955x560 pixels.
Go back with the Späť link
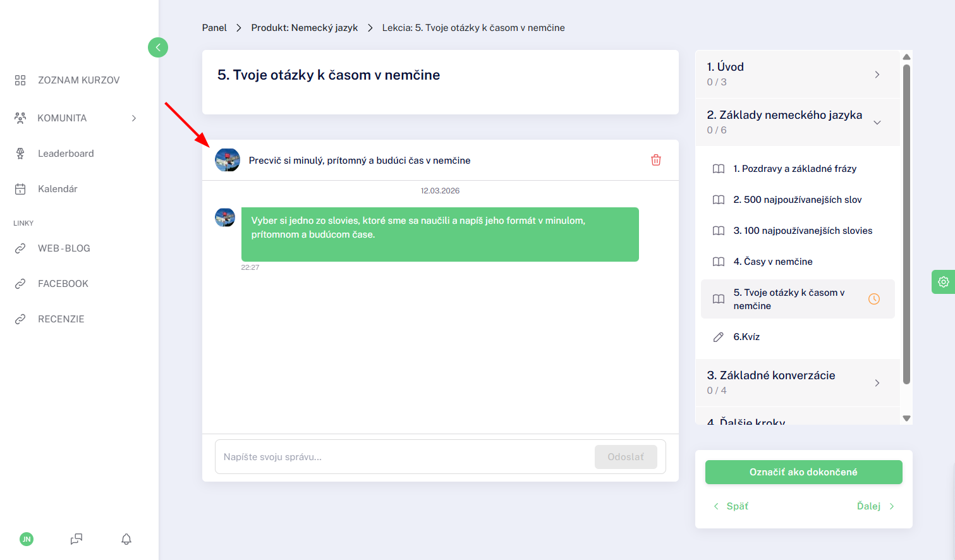[x=731, y=506]
